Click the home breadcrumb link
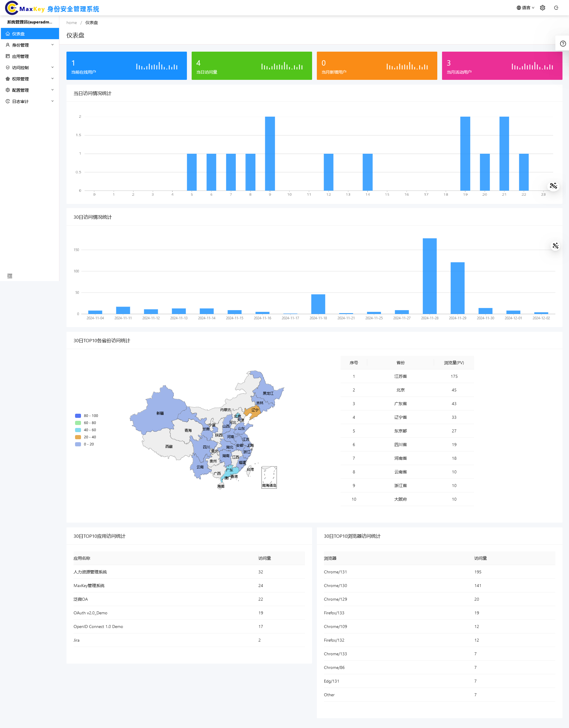Screen dimensions: 569x728 pos(71,23)
